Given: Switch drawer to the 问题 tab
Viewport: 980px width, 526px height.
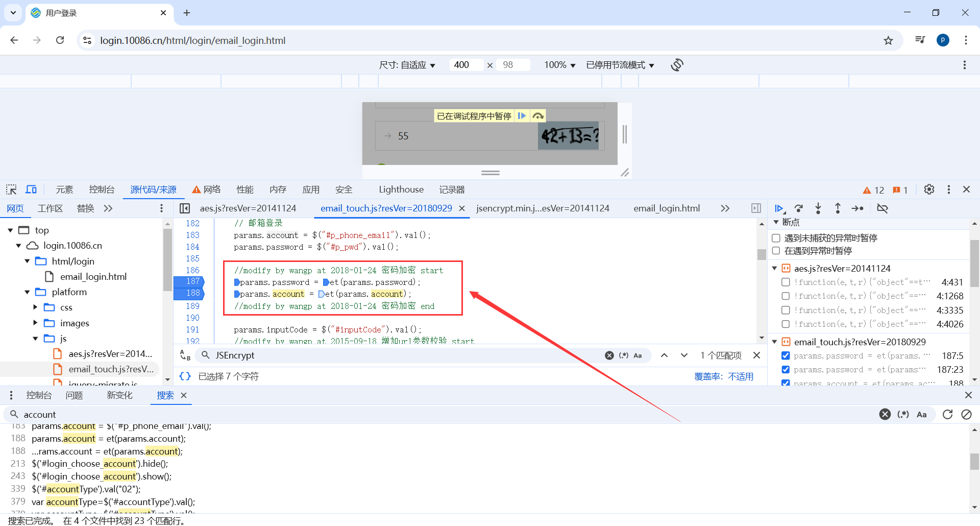Looking at the screenshot, I should pos(74,395).
